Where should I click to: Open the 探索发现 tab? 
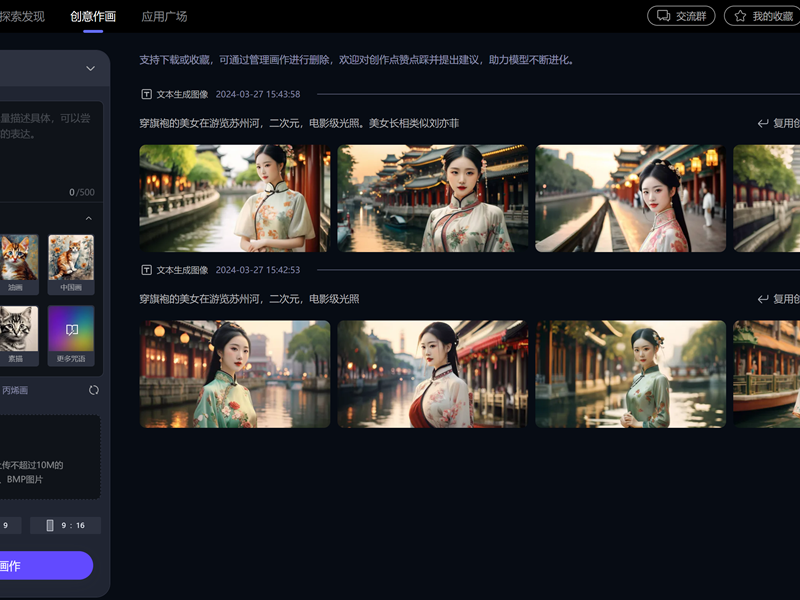click(x=22, y=16)
